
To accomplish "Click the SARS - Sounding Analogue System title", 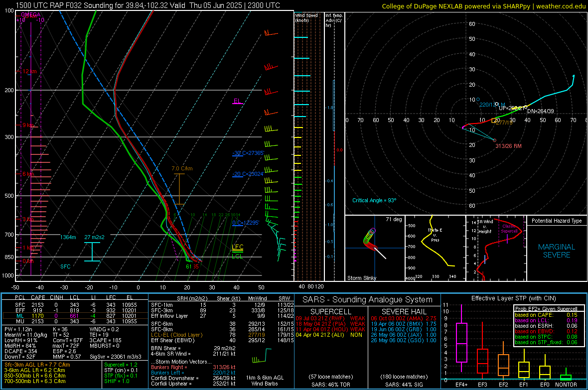I will (367, 300).
